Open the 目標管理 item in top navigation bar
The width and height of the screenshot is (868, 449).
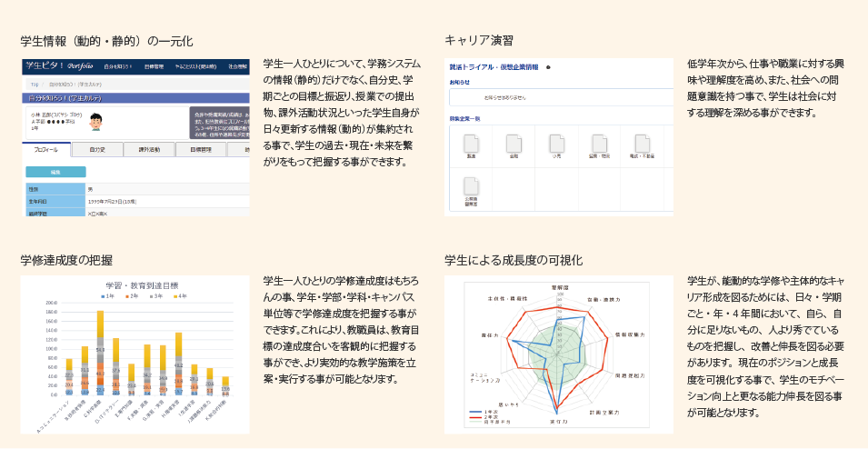pyautogui.click(x=154, y=67)
